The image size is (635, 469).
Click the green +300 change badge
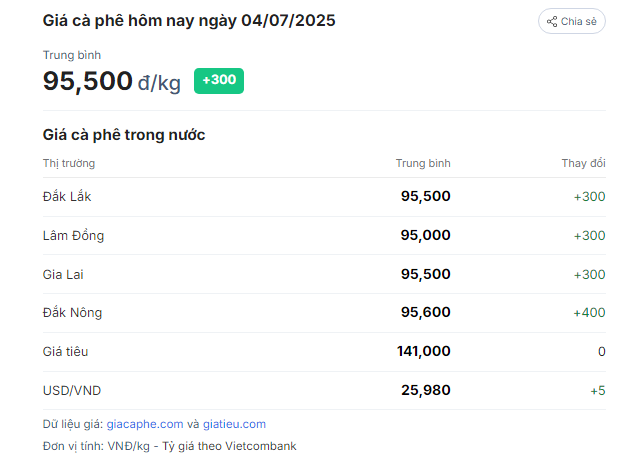pyautogui.click(x=219, y=81)
